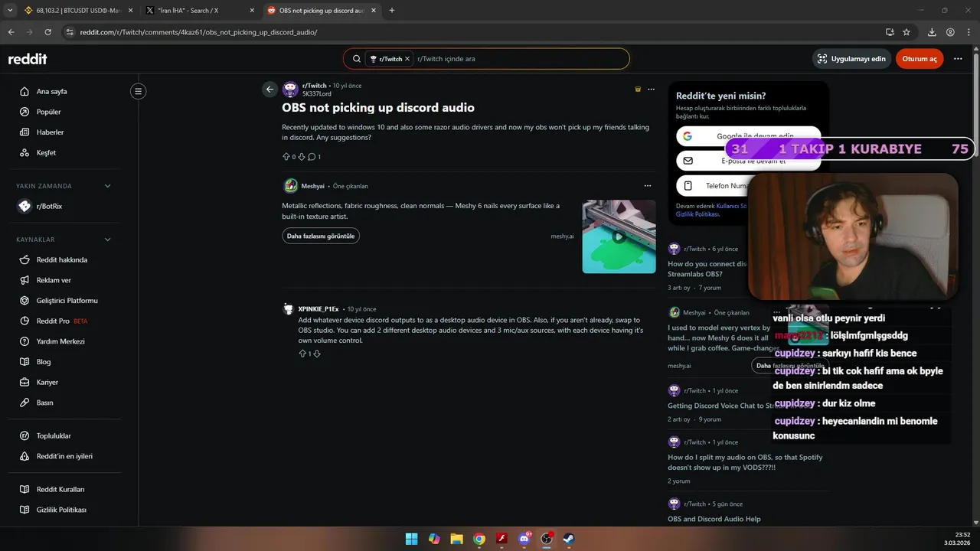Click Uygulamayı edin button

tap(851, 59)
